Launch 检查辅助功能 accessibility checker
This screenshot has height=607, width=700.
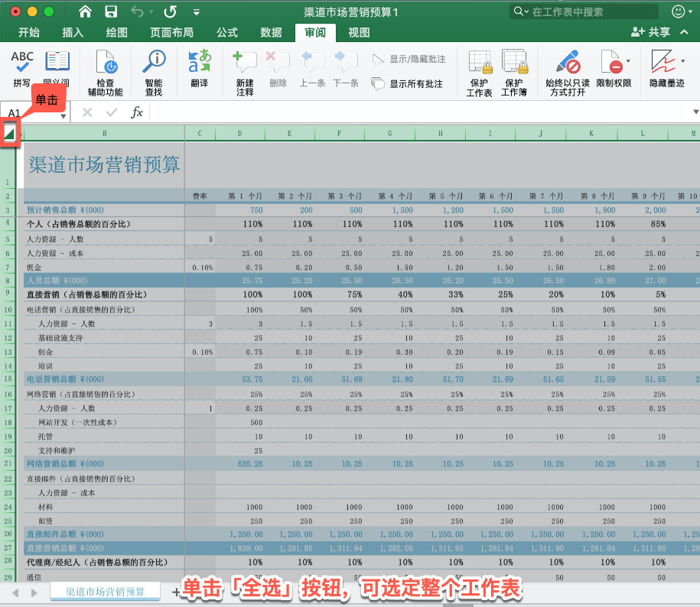[106, 73]
